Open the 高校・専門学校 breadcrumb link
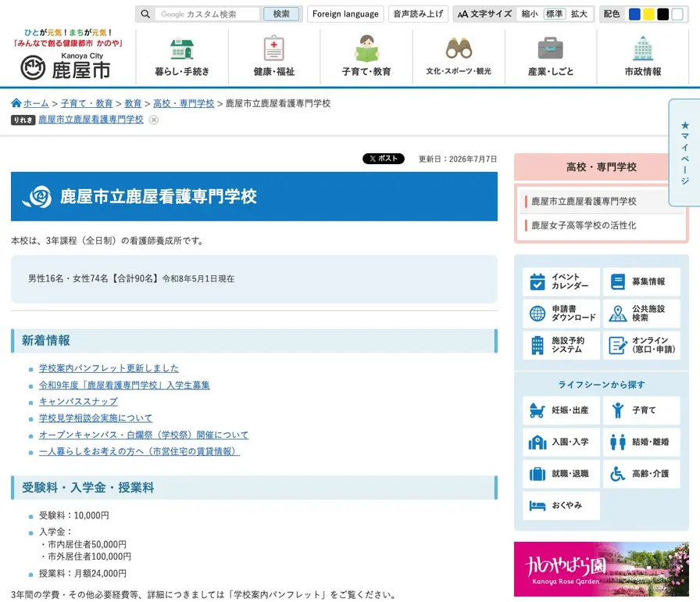 pyautogui.click(x=184, y=103)
